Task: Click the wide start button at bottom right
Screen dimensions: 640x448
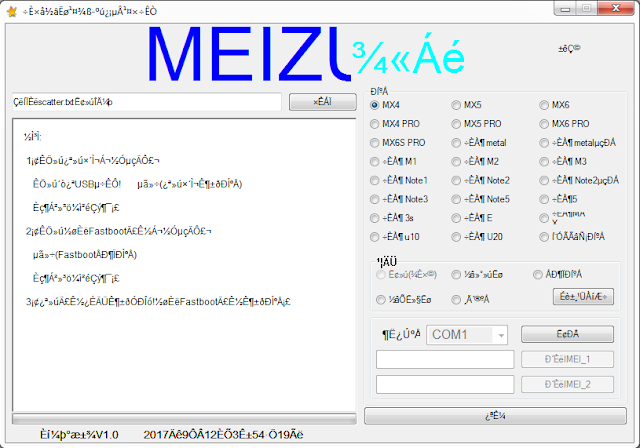Action: point(495,416)
